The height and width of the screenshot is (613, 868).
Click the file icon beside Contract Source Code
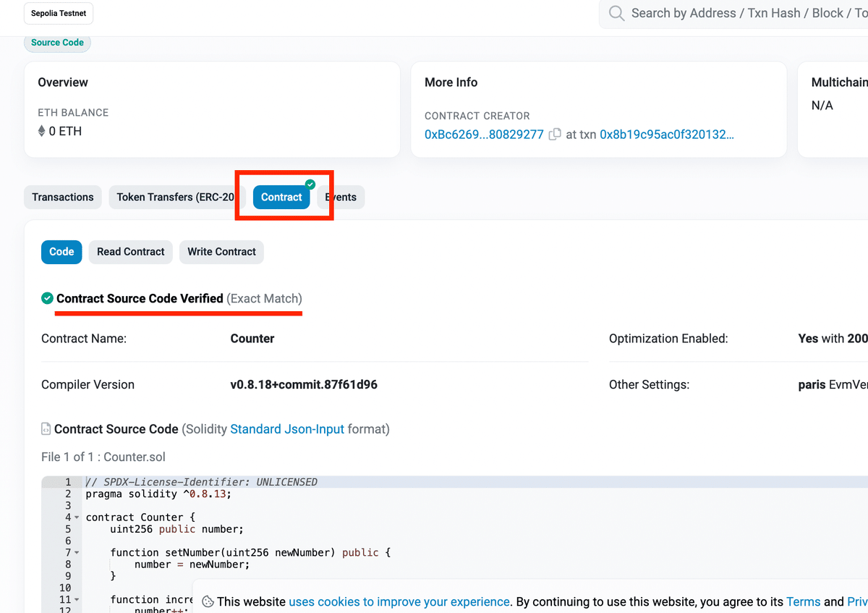coord(46,429)
